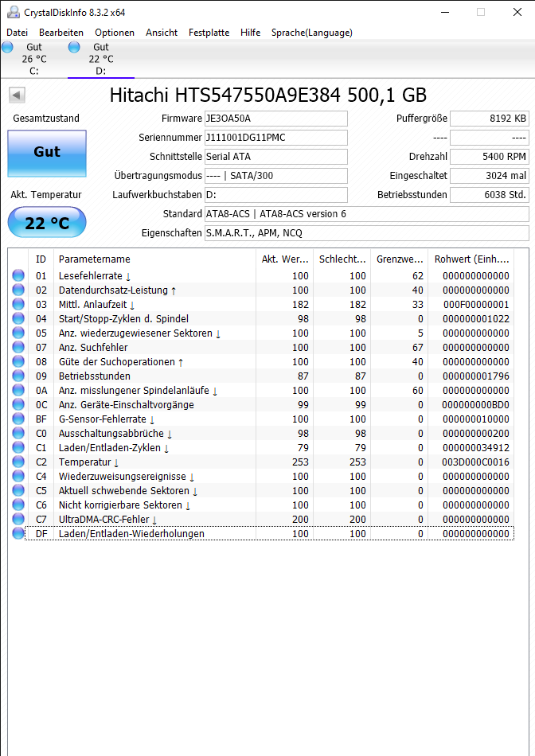The height and width of the screenshot is (756, 535).
Task: Click status icon for misslungener Spindelanläufe row
Action: pyautogui.click(x=18, y=391)
